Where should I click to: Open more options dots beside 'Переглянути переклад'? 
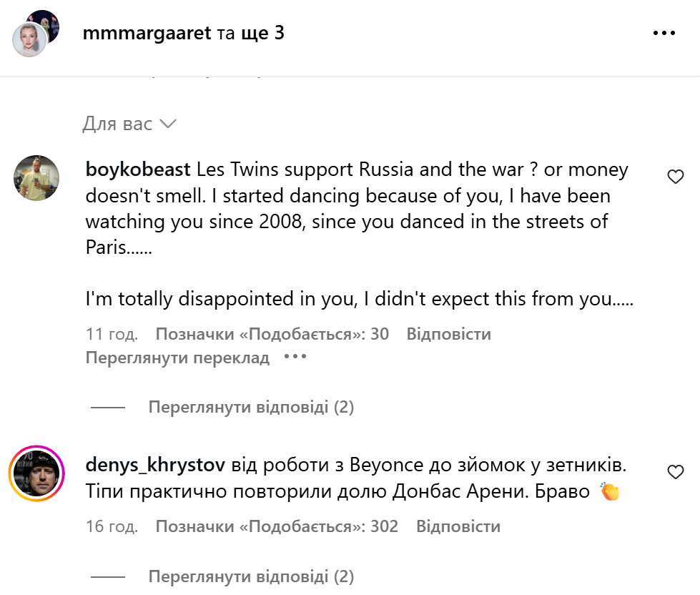pos(295,357)
